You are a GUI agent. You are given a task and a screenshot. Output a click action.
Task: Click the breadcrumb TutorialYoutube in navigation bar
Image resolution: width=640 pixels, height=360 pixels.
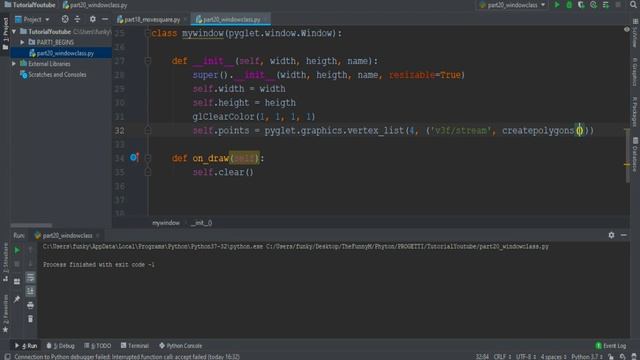point(30,5)
